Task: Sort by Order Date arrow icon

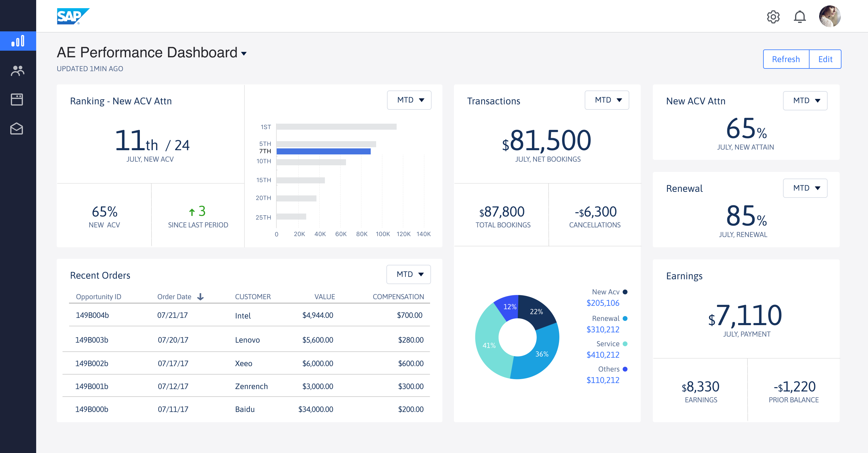Action: point(200,296)
